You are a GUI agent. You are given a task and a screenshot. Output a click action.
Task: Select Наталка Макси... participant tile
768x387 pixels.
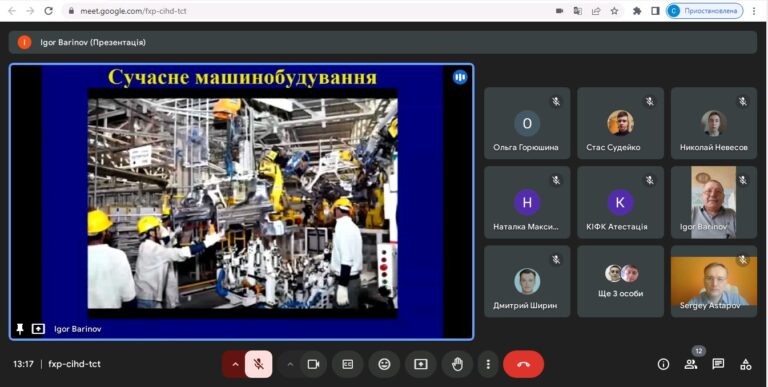tap(527, 202)
